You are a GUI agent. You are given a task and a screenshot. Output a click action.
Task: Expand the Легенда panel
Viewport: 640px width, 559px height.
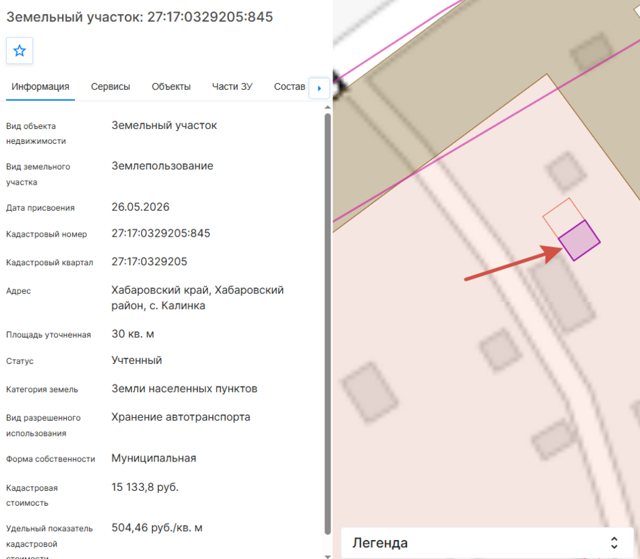pyautogui.click(x=487, y=543)
